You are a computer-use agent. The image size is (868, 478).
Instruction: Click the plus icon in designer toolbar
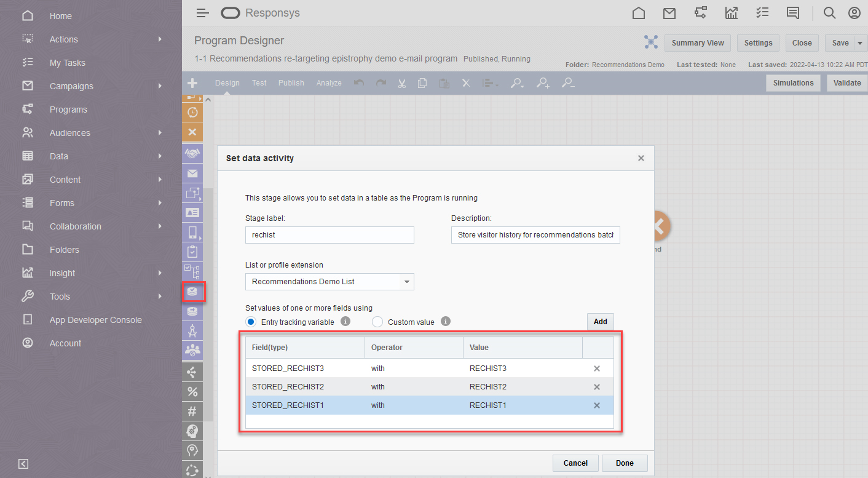pos(192,83)
